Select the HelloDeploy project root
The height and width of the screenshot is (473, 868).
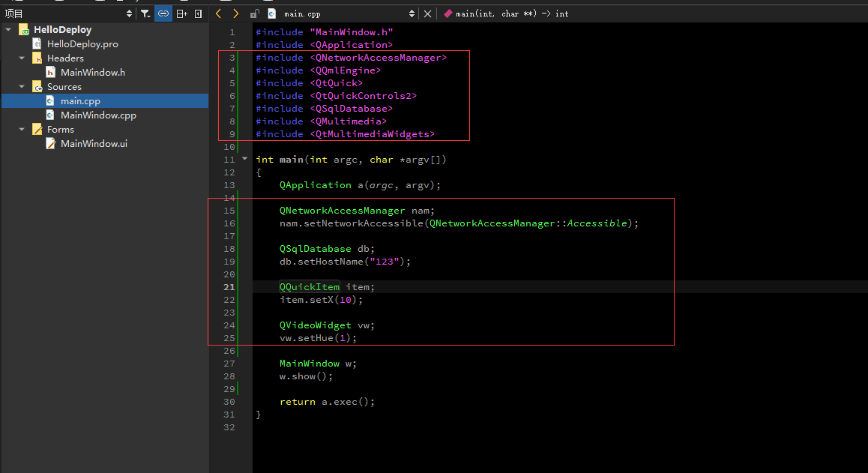coord(62,30)
